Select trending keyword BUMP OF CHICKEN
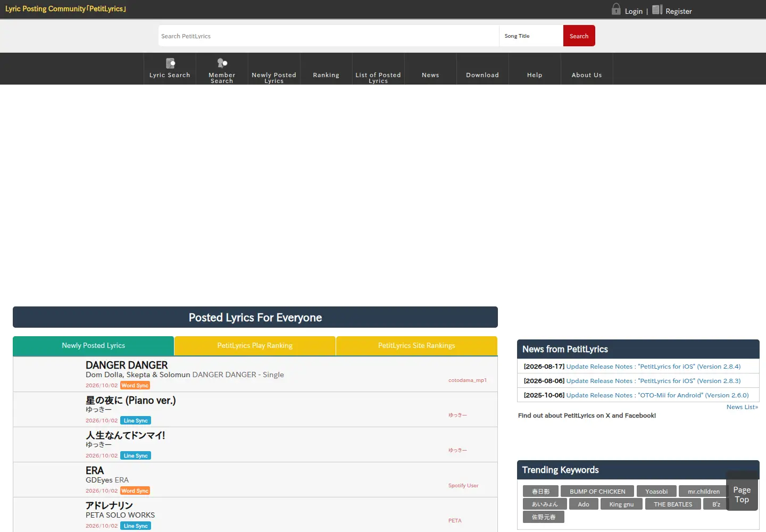Screen dimensions: 766x532 (597, 492)
